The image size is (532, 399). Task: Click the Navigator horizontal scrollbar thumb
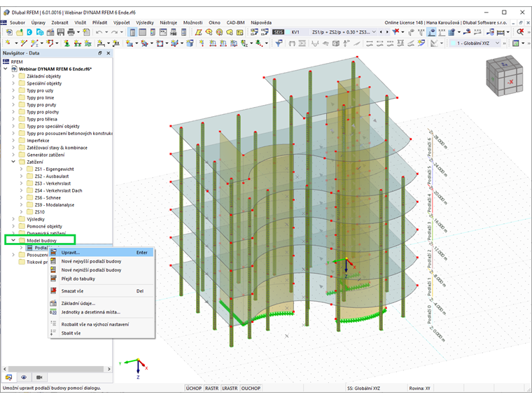tap(56, 369)
